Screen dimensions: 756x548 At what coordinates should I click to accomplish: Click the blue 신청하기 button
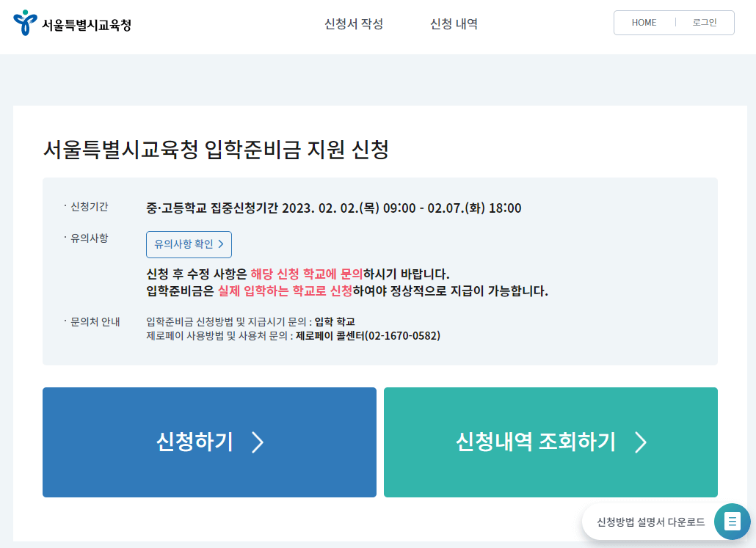click(209, 442)
